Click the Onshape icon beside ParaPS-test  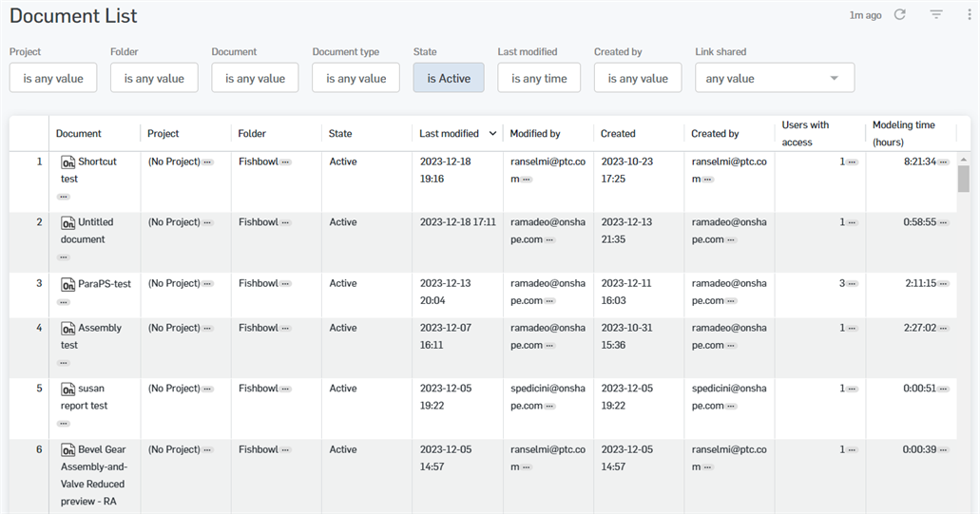pos(67,284)
